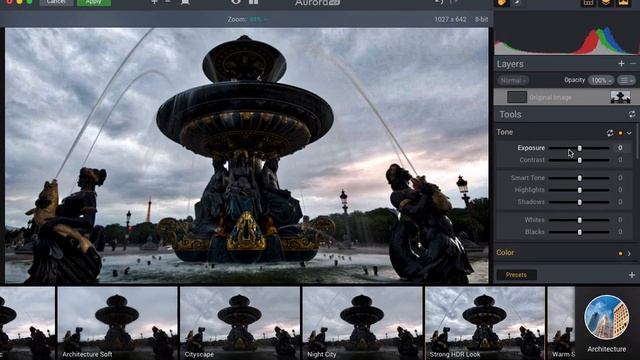This screenshot has height=360, width=640.
Task: Click the Highlights slider handle
Action: 580,190
